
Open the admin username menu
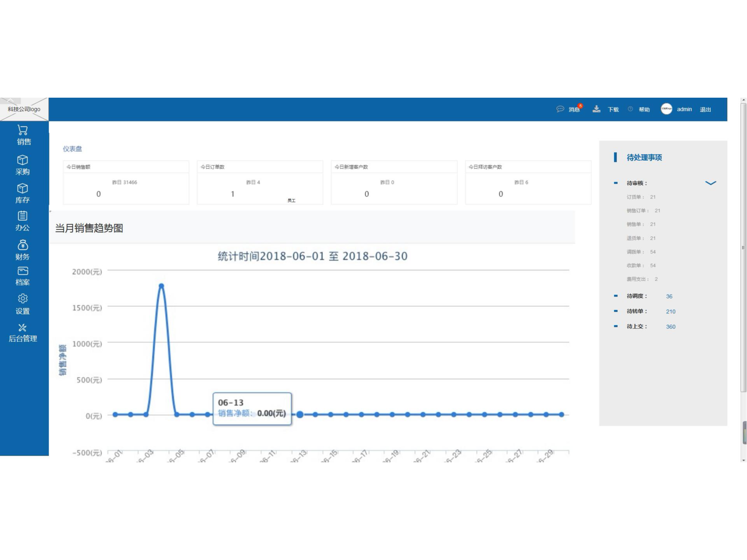(x=684, y=109)
